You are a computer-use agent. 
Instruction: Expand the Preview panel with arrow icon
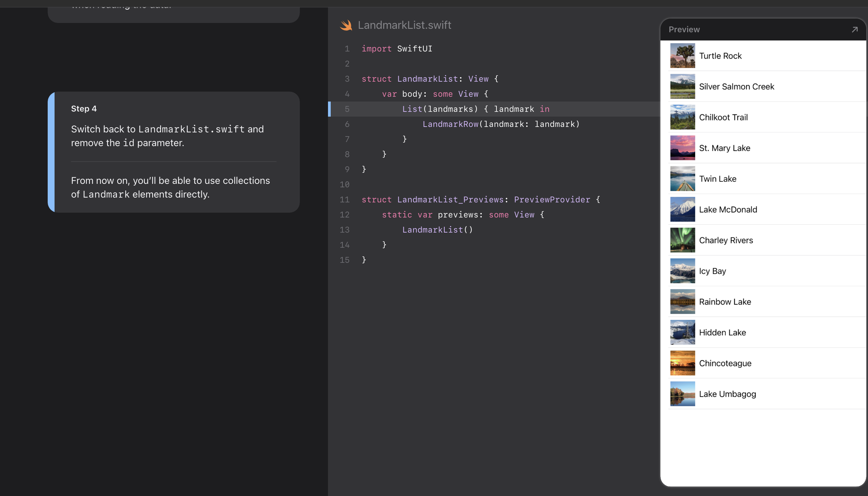click(855, 30)
